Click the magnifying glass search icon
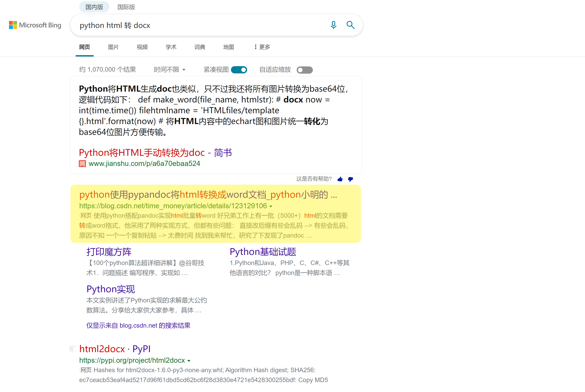The width and height of the screenshot is (585, 392). [350, 25]
